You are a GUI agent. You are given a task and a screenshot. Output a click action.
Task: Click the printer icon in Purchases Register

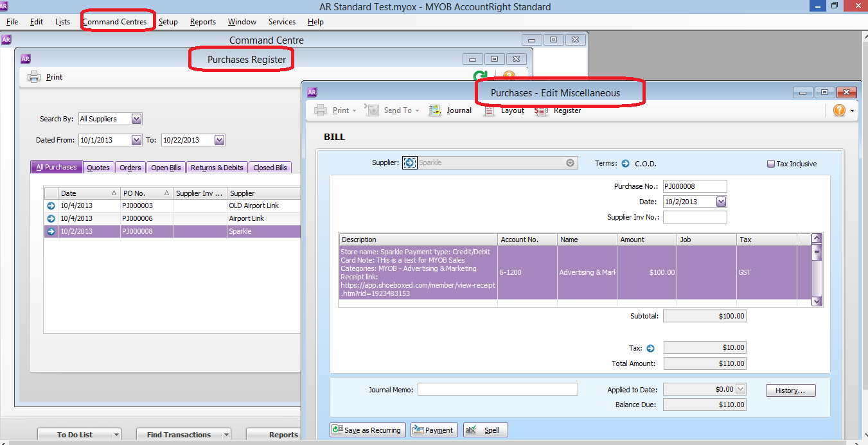[x=33, y=77]
